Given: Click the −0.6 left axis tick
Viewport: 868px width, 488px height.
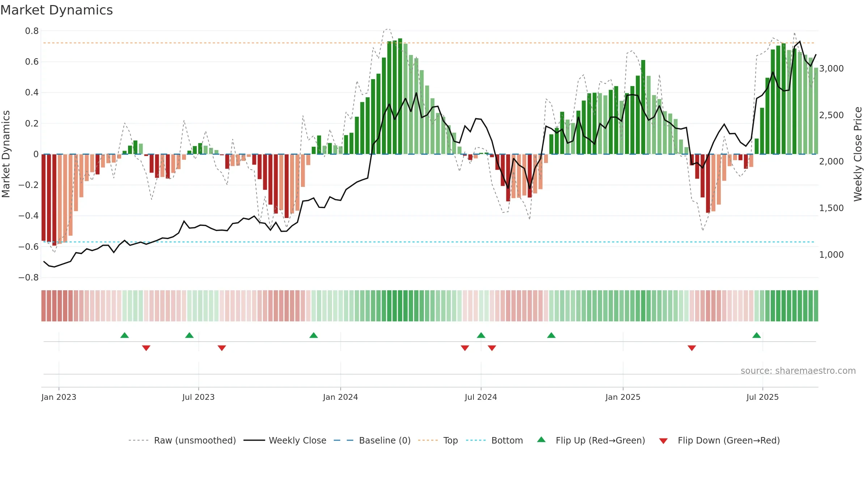Looking at the screenshot, I should point(29,247).
